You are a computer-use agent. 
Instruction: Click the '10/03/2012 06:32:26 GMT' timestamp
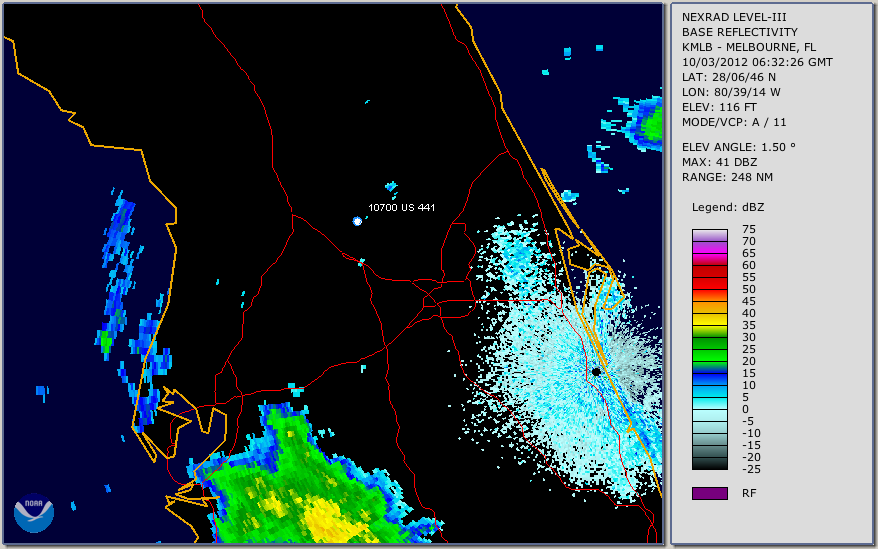pos(757,62)
